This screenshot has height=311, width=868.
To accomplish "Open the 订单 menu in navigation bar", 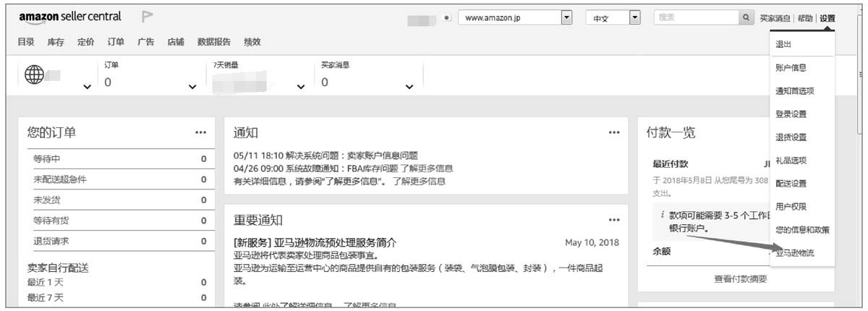I will [116, 42].
